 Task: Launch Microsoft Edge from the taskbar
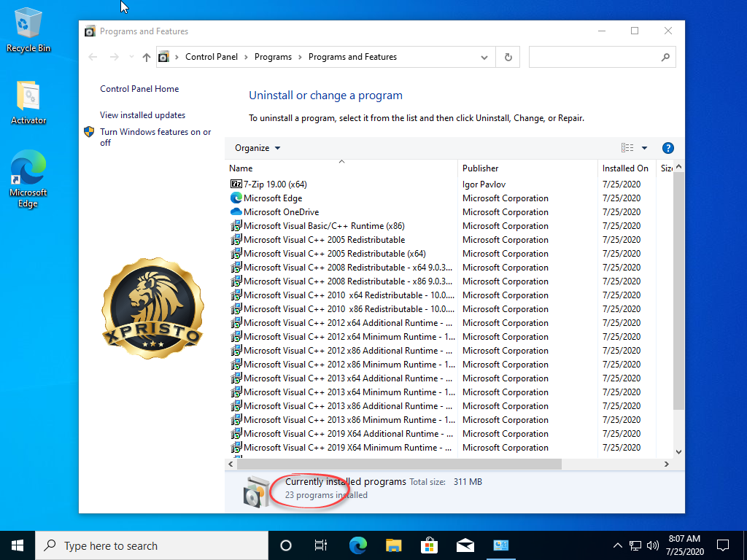[357, 545]
